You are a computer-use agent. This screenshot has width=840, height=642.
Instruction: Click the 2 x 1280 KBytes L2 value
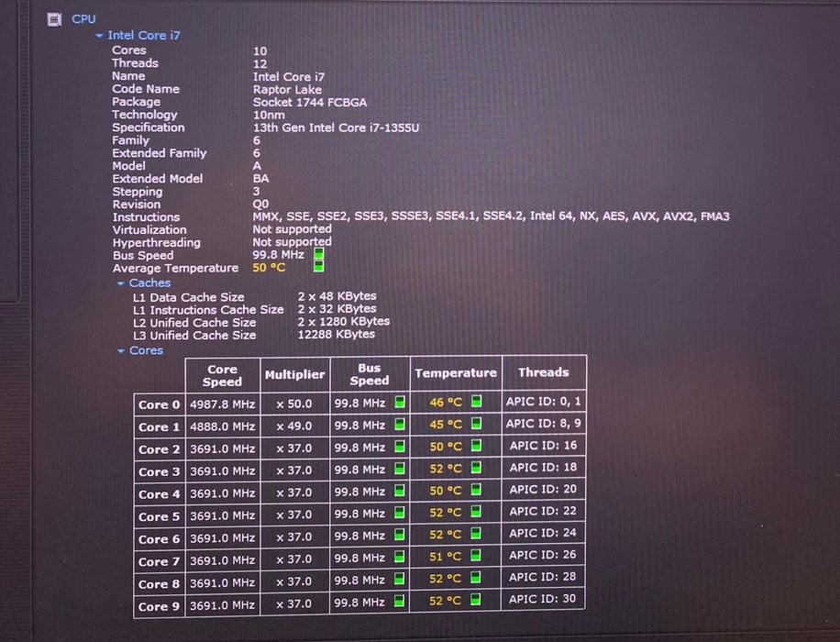pos(343,322)
